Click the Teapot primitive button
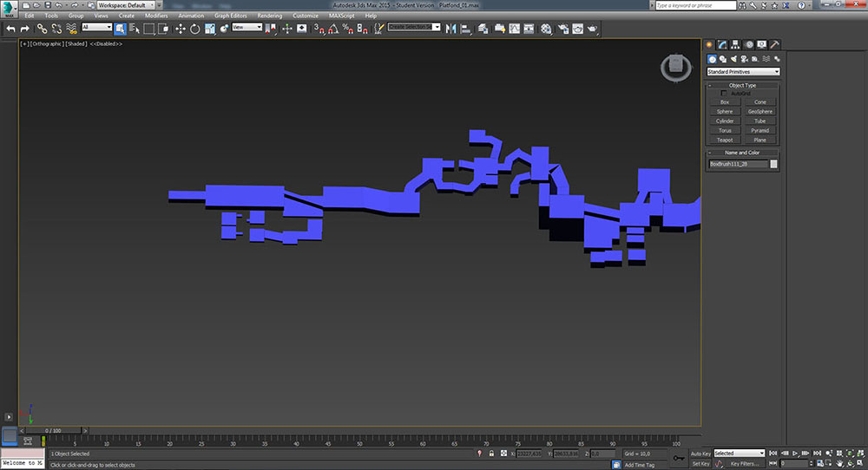This screenshot has height=470, width=868. (x=725, y=140)
